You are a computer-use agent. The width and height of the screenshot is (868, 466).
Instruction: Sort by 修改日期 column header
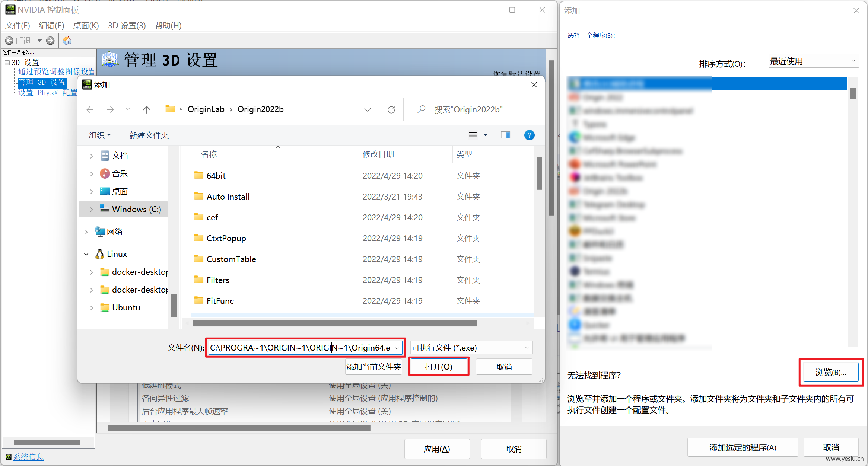378,154
